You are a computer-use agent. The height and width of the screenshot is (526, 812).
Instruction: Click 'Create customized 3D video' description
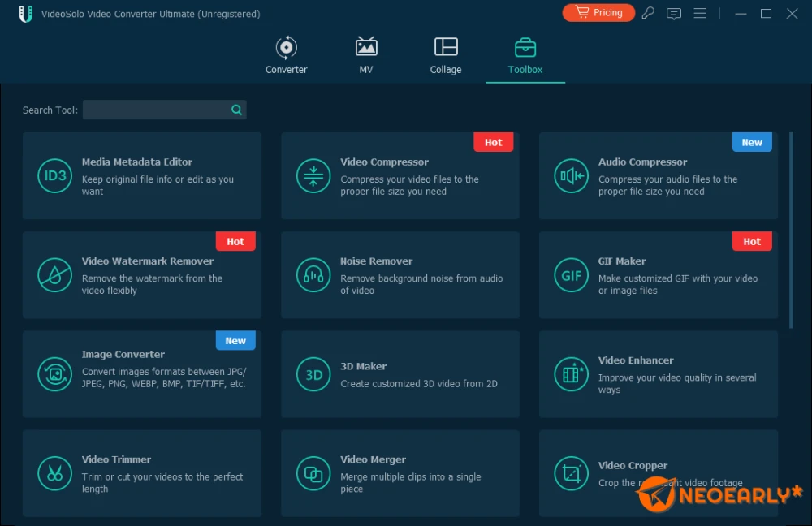[x=418, y=384]
